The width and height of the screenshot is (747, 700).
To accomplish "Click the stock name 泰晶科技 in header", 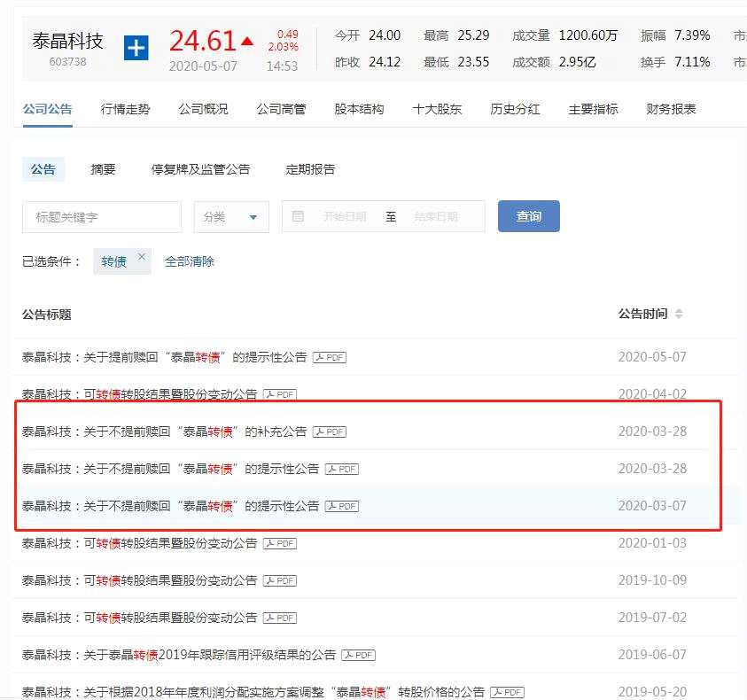I will coord(67,42).
